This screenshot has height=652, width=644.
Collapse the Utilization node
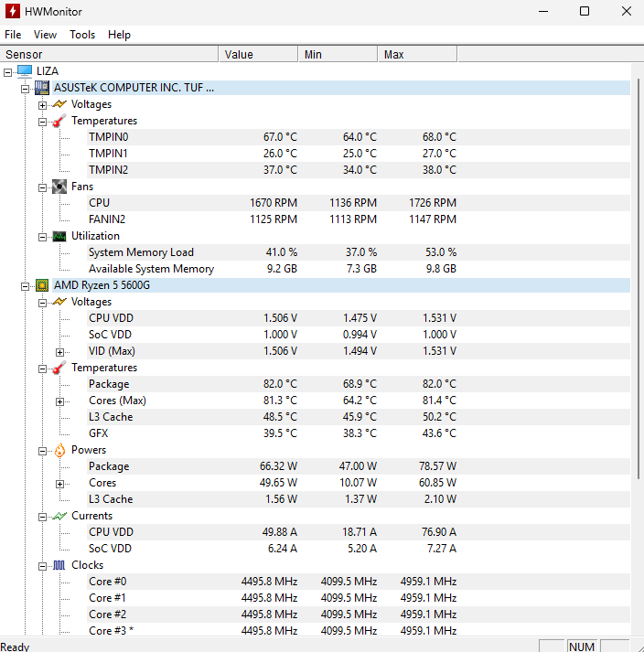coord(42,237)
